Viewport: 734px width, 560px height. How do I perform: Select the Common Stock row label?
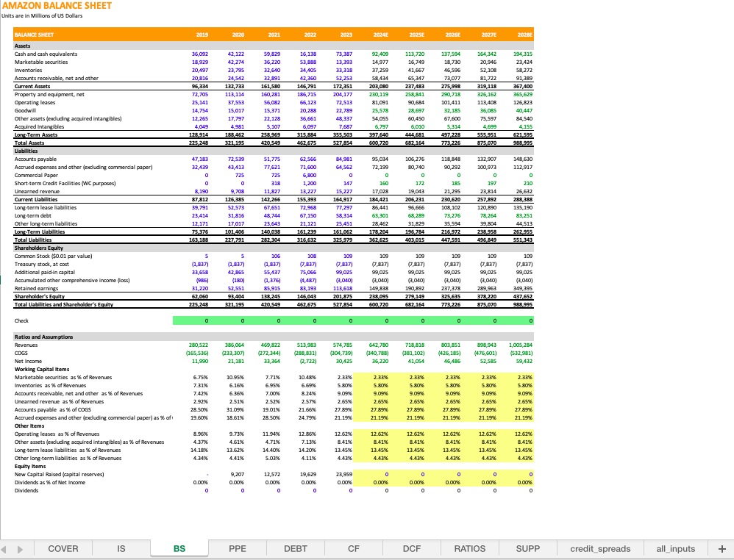[x=54, y=256]
